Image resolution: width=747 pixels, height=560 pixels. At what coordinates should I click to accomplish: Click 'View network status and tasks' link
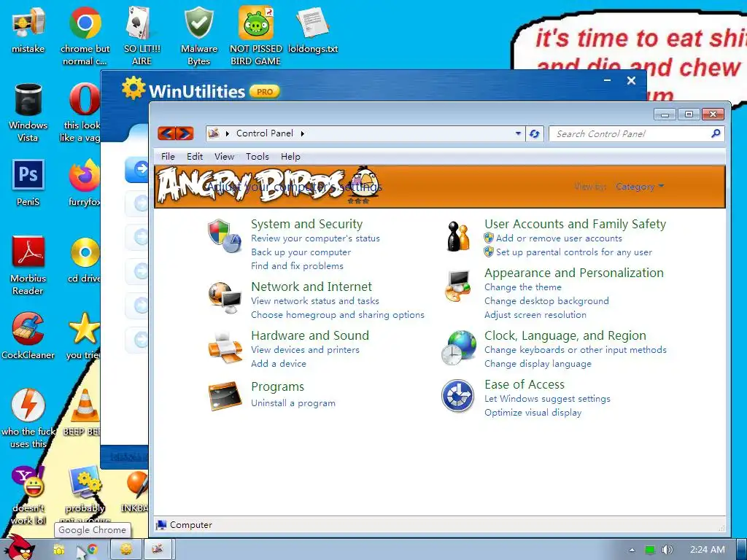tap(315, 301)
